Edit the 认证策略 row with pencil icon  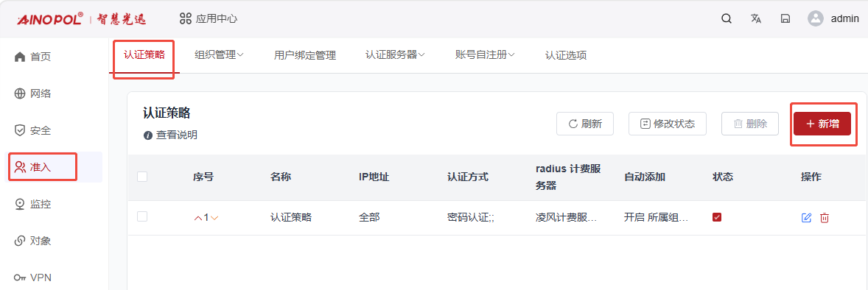[807, 218]
